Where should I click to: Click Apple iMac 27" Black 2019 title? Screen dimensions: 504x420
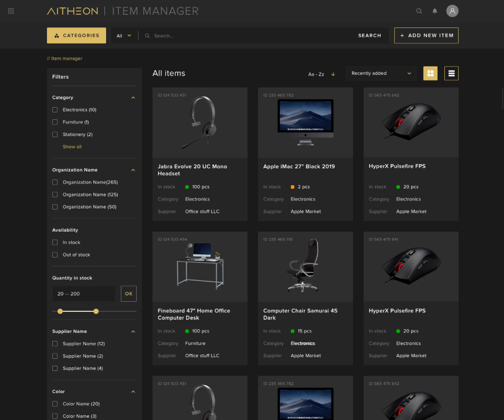coord(299,166)
